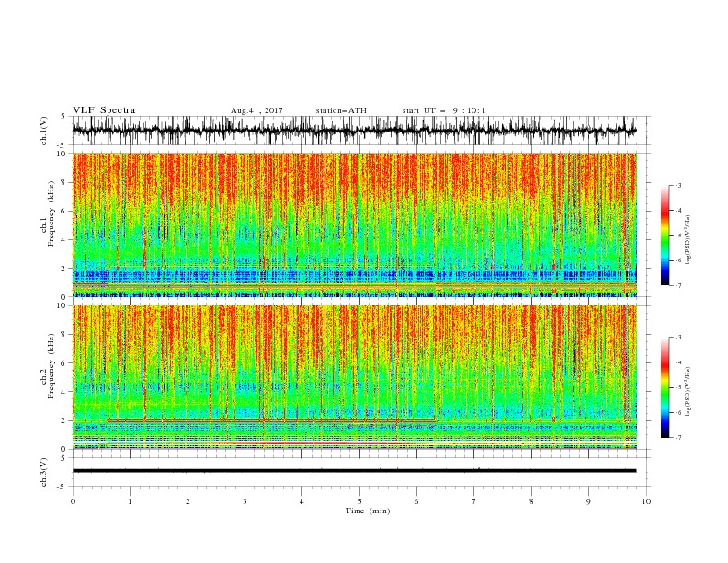Viewport: 728px width, 563px height.
Task: Click the "-3" label on the ch.2 color scale
Action: [678, 338]
